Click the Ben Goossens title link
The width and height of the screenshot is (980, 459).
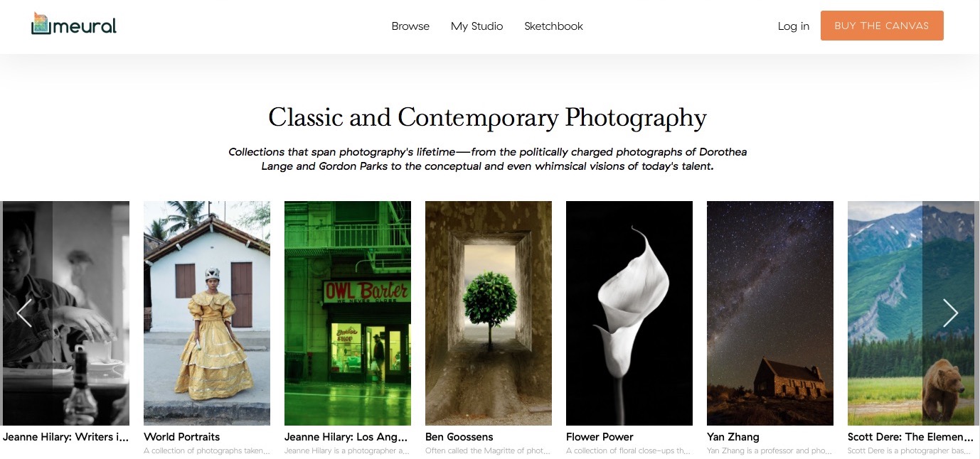tap(459, 437)
